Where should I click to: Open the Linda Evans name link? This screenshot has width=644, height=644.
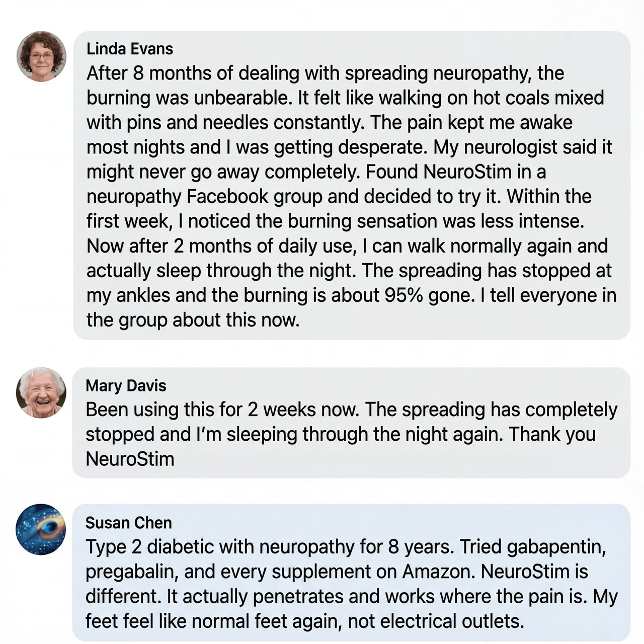(x=129, y=49)
